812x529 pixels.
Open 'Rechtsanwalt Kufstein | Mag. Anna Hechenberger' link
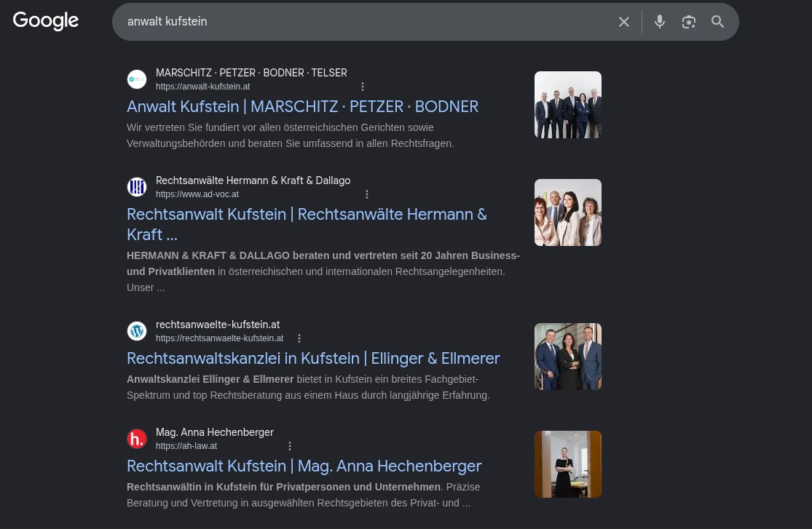coord(304,466)
